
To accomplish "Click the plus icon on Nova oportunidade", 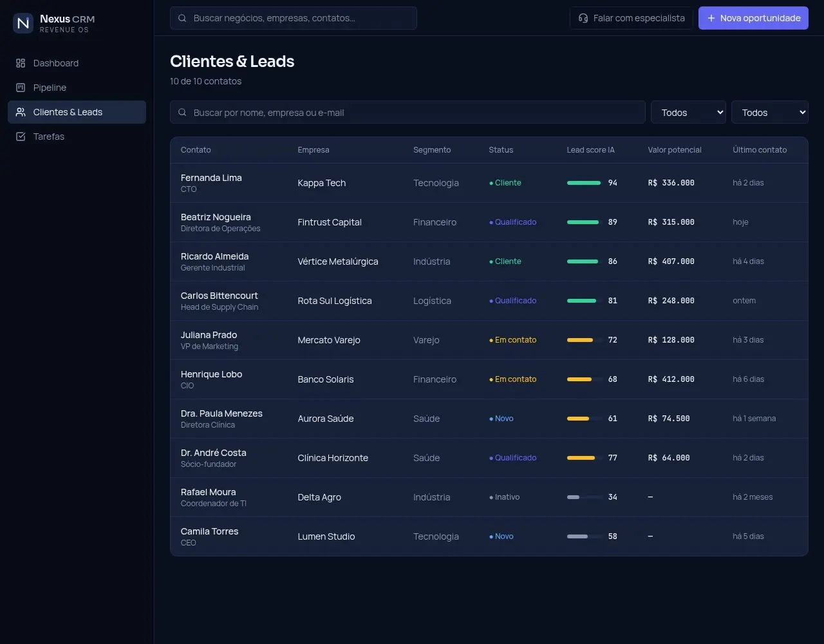I will tap(711, 18).
